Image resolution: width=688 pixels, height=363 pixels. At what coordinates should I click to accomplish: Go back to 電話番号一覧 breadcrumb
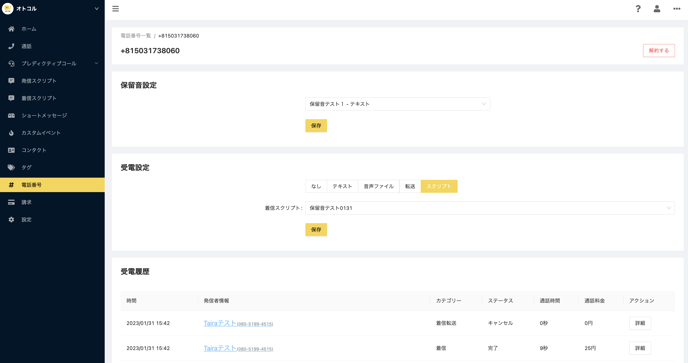(x=136, y=36)
